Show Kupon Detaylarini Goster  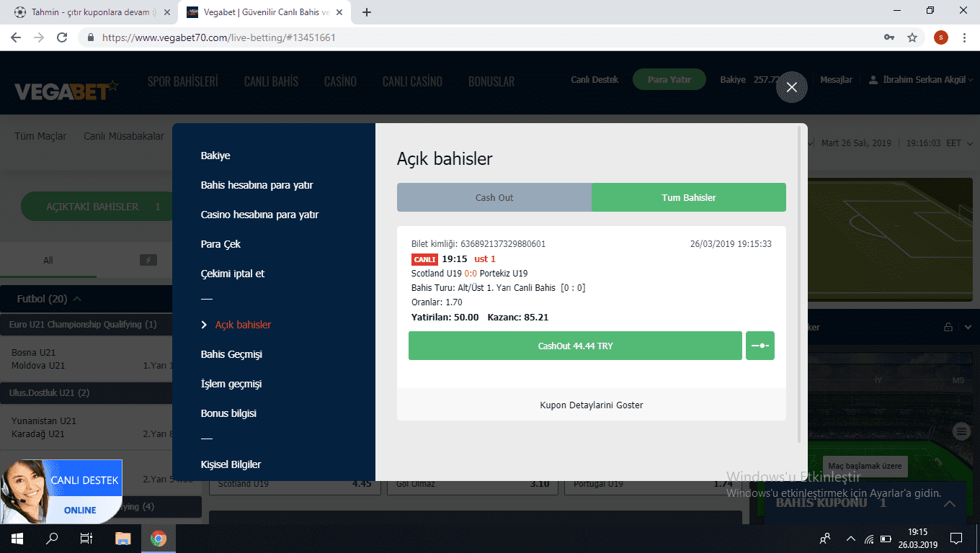[592, 405]
